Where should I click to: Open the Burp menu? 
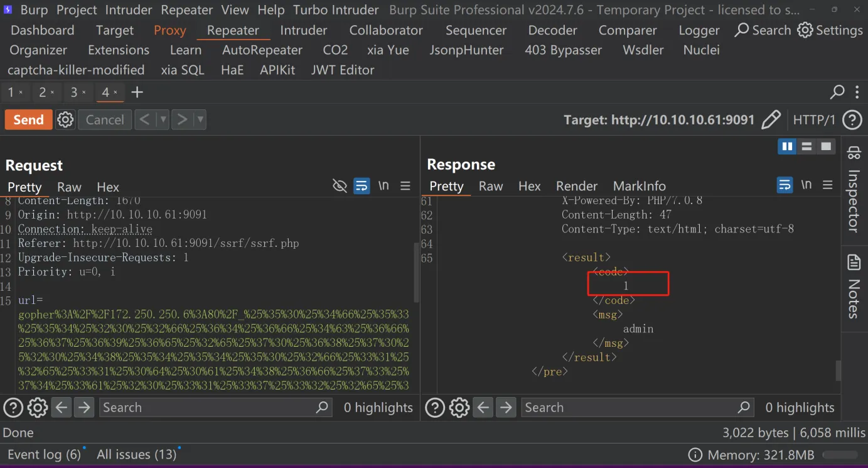(35, 10)
